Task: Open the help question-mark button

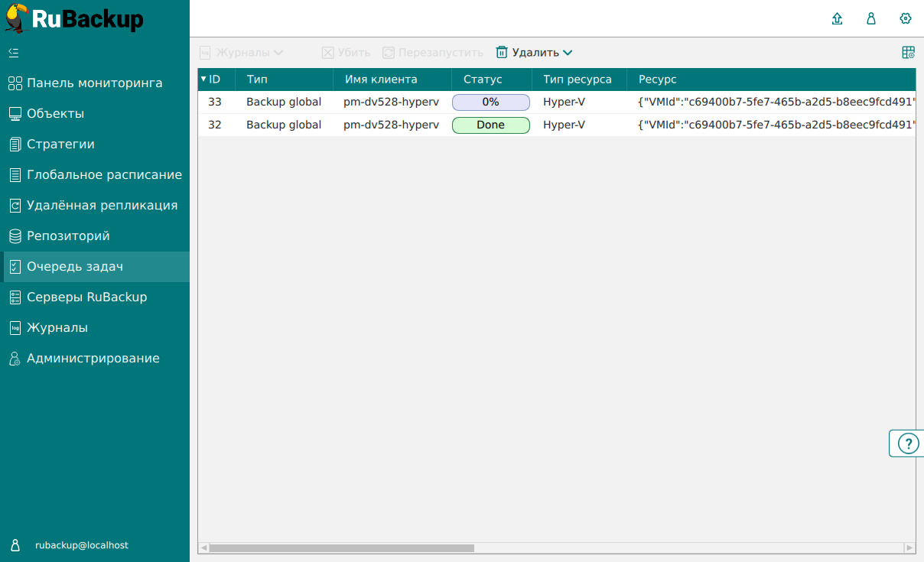Action: click(x=907, y=443)
